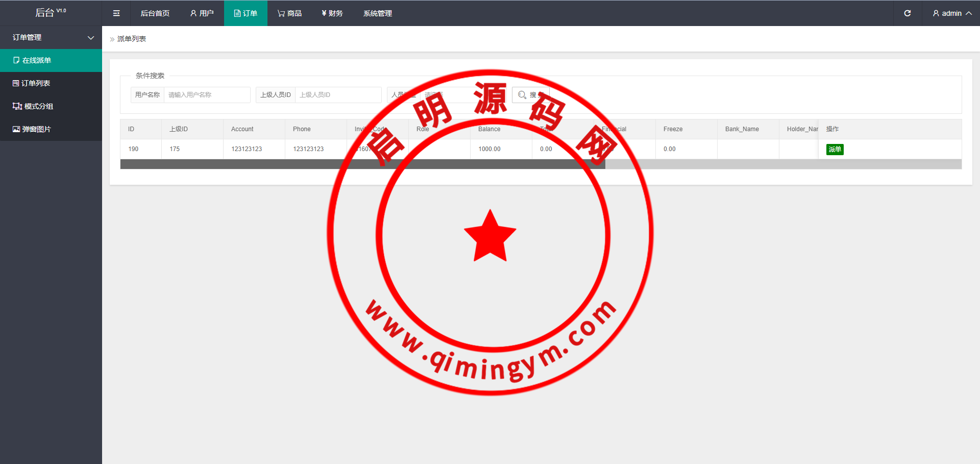Open the 财务 top navigation menu
Viewport: 980px width, 464px height.
332,13
